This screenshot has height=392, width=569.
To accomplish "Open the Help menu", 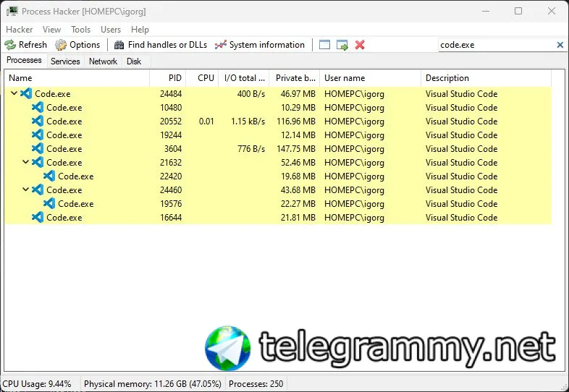I will tap(140, 30).
